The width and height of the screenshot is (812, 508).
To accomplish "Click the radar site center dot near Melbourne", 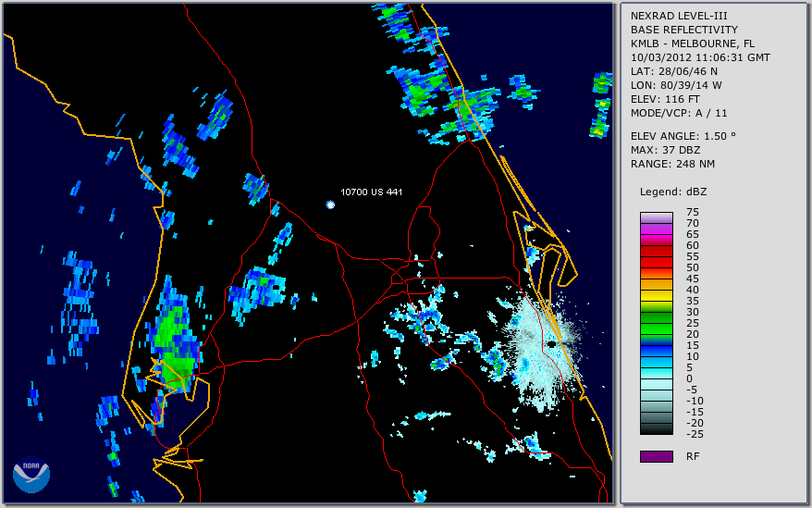I will (x=552, y=344).
